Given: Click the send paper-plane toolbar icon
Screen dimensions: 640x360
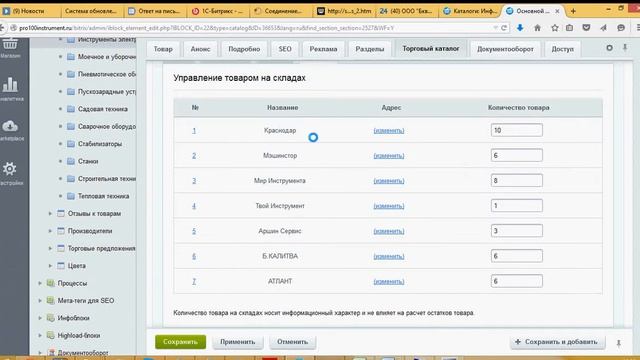Looking at the screenshot, I should point(604,28).
